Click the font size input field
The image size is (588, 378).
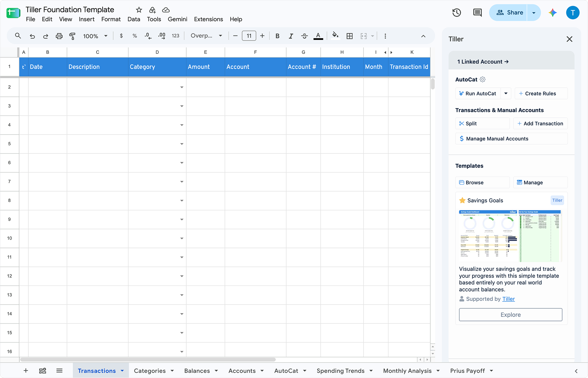[x=249, y=36]
